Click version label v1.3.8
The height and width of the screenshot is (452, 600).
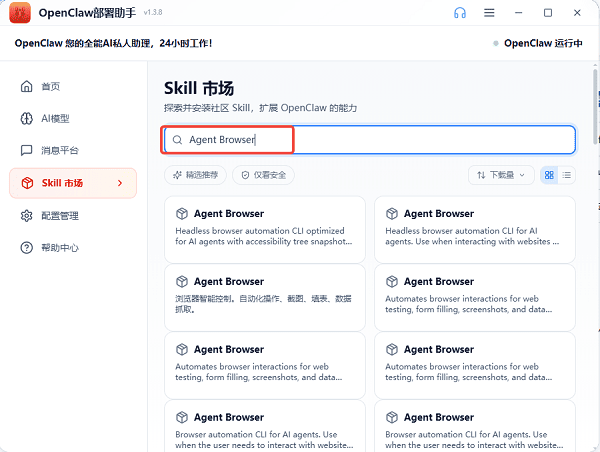pyautogui.click(x=153, y=13)
